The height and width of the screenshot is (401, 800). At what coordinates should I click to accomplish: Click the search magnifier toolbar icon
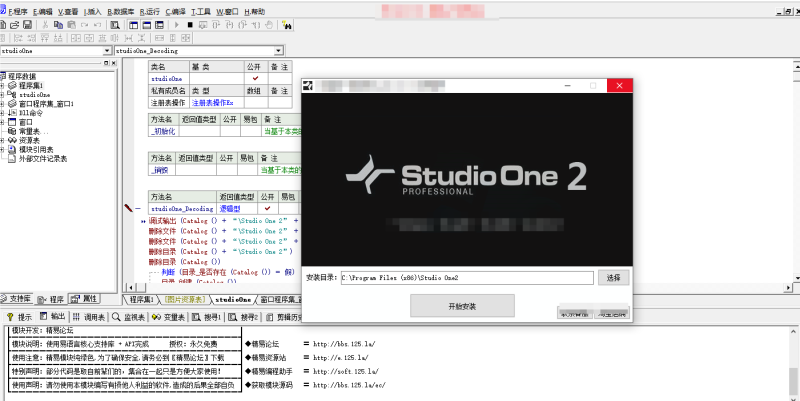[x=115, y=24]
